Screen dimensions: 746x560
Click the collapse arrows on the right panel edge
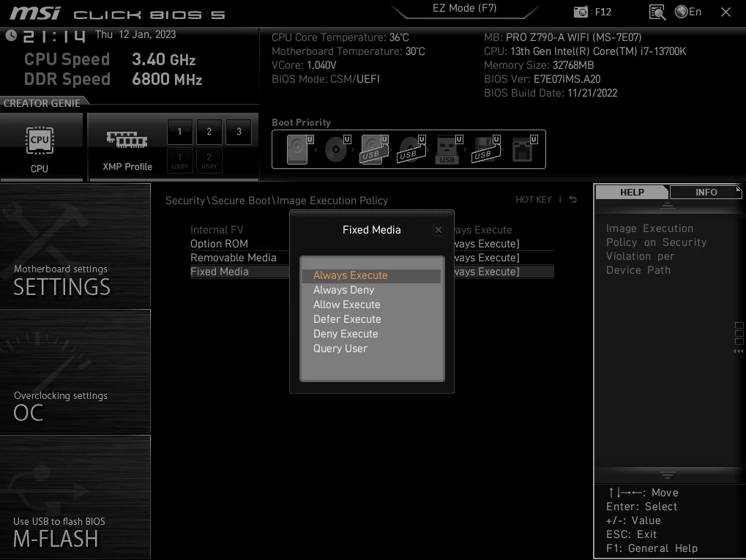[739, 351]
